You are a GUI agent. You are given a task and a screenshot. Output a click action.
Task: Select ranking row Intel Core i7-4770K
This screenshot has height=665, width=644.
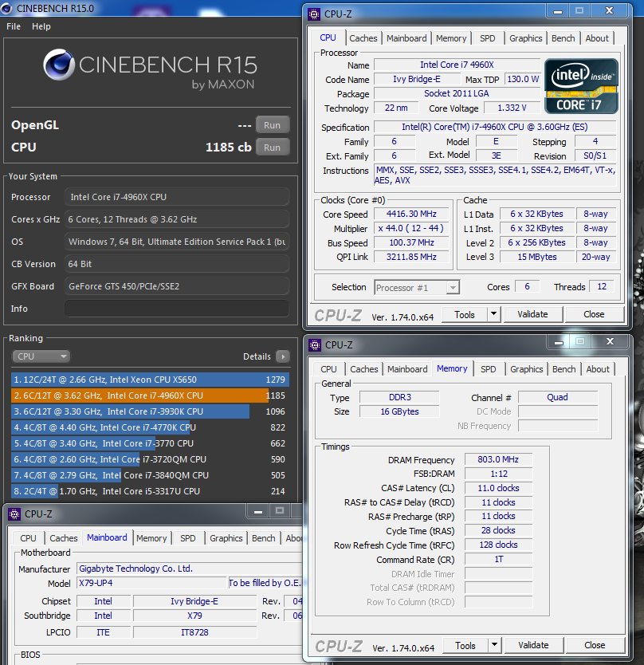(150, 427)
